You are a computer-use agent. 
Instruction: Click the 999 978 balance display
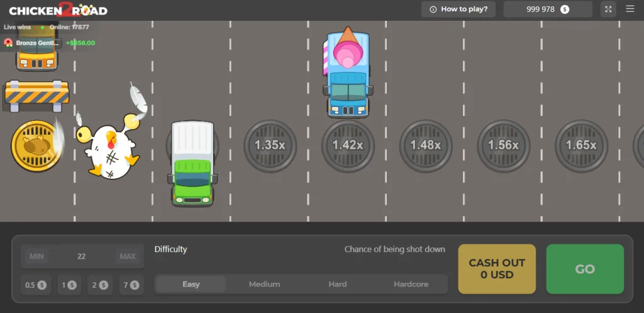coord(548,9)
